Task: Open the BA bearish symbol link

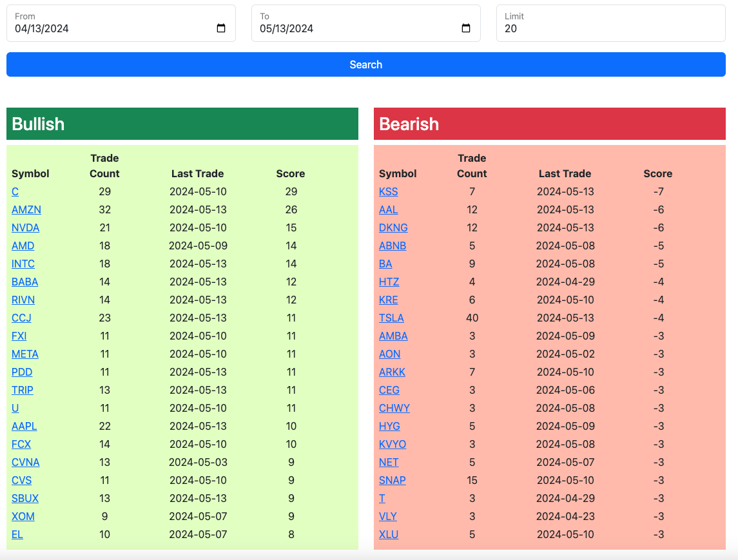Action: pyautogui.click(x=385, y=264)
